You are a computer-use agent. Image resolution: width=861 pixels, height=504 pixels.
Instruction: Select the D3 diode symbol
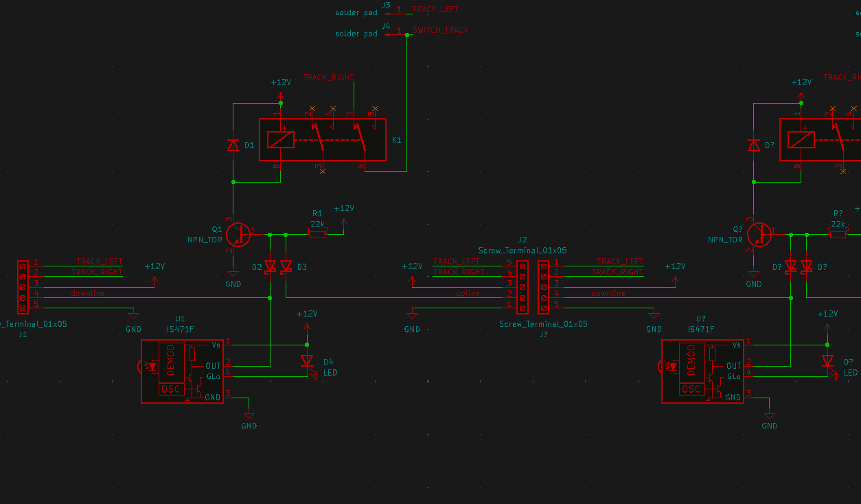286,266
